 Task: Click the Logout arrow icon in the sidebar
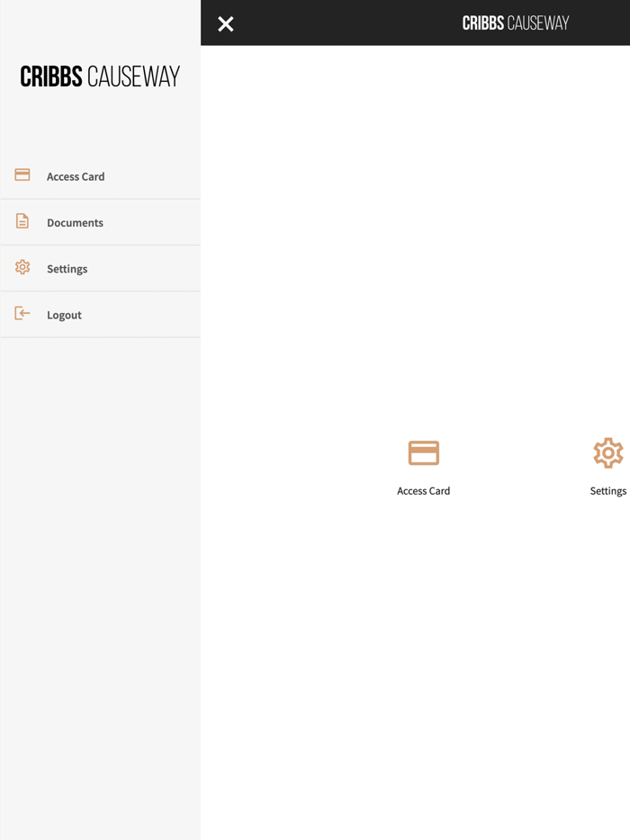(x=22, y=313)
